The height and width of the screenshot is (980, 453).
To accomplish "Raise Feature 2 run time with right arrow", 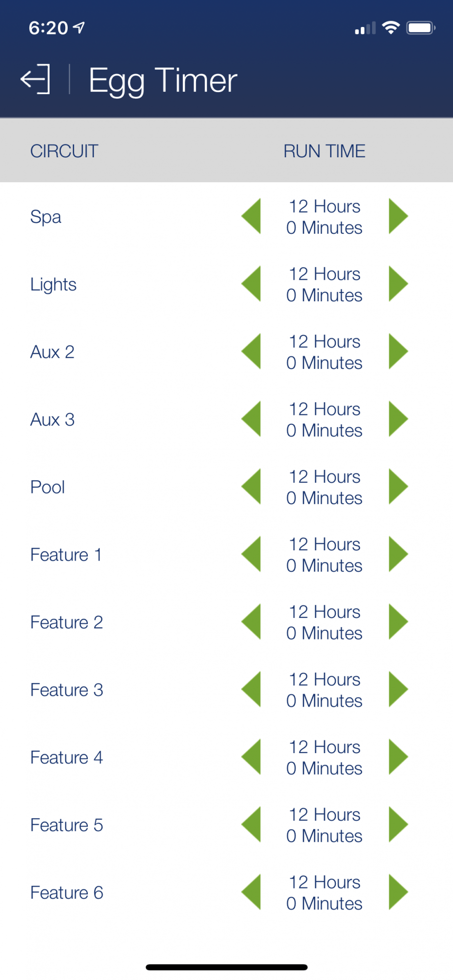I will (x=399, y=622).
